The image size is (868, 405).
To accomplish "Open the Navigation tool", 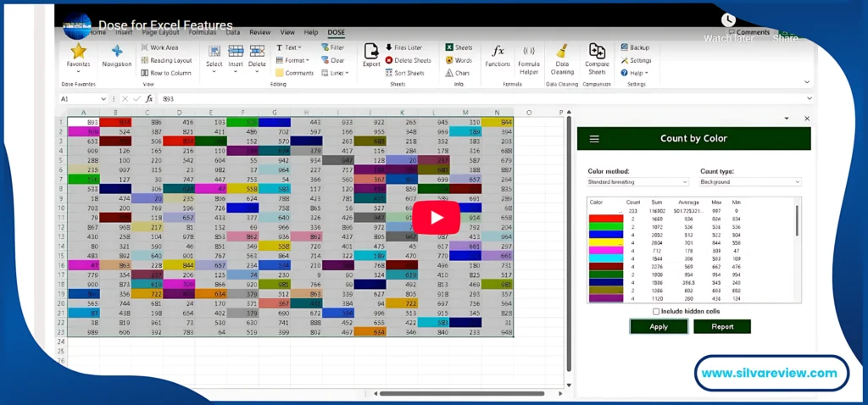I will 117,51.
